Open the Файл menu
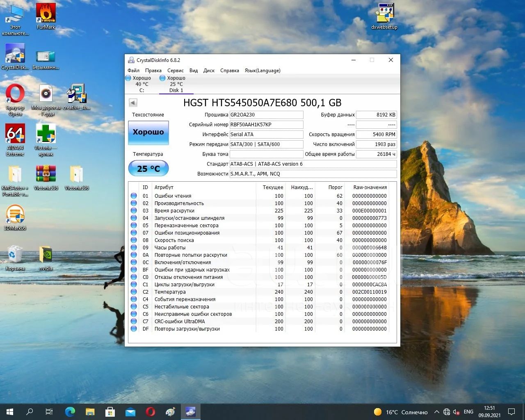This screenshot has height=420, width=525. (133, 71)
